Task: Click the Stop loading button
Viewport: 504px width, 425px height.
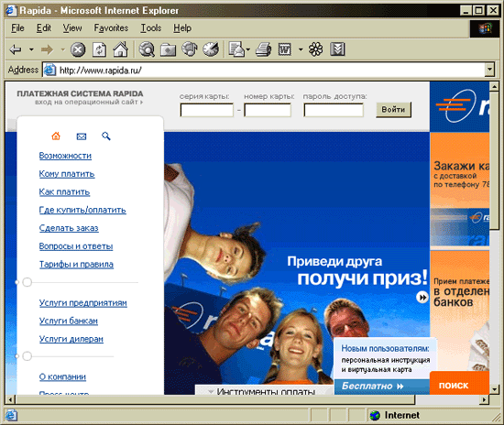Action: tap(78, 49)
